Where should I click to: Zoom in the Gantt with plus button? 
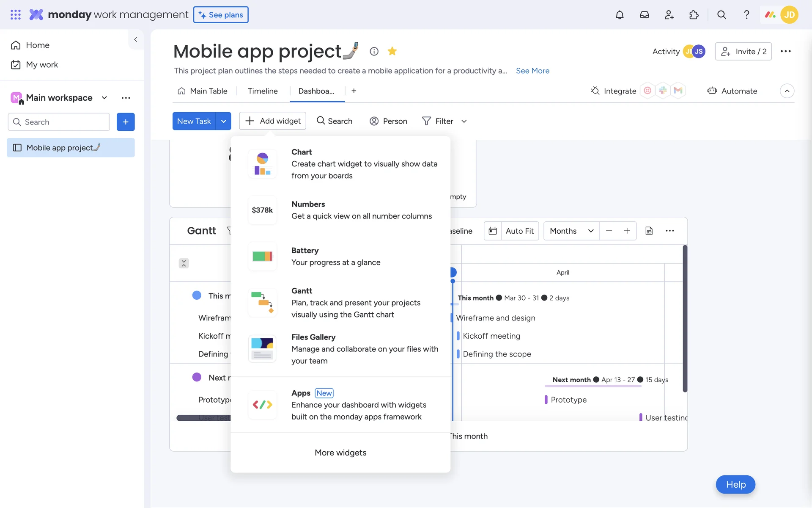tap(627, 231)
